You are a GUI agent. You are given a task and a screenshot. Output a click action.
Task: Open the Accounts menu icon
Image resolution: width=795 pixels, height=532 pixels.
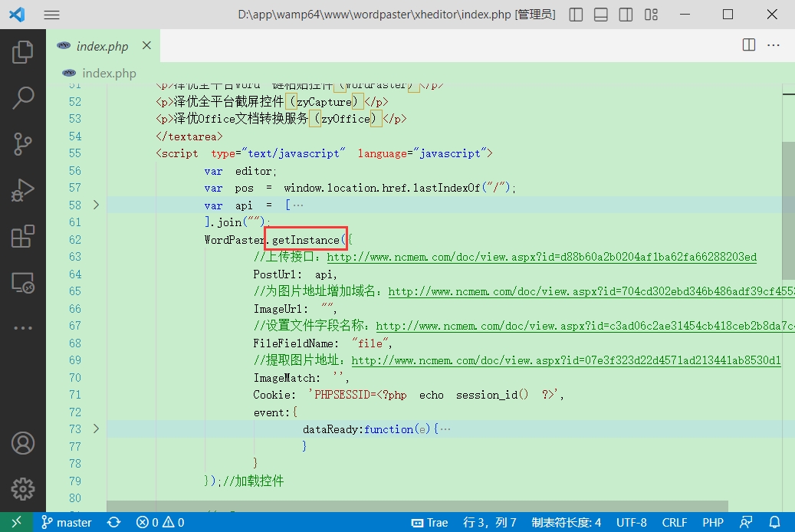23,443
